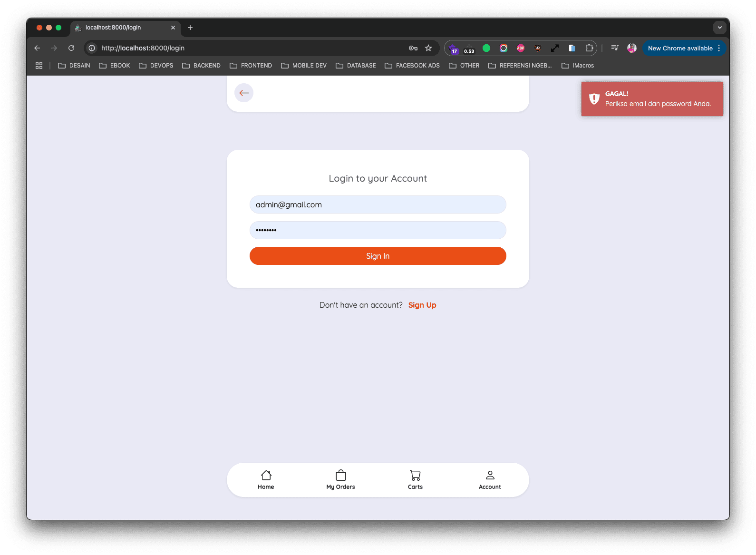This screenshot has height=555, width=756.
Task: Open the New Chrome available menu
Action: point(684,48)
